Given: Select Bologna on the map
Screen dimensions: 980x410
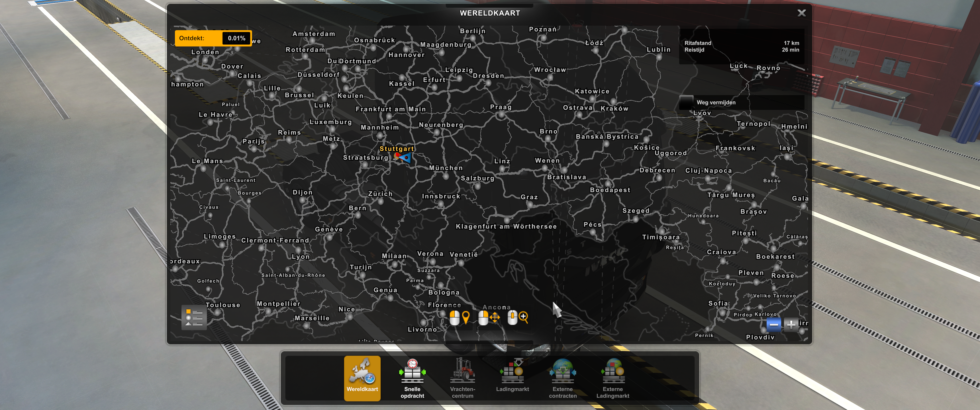Looking at the screenshot, I should (x=444, y=292).
